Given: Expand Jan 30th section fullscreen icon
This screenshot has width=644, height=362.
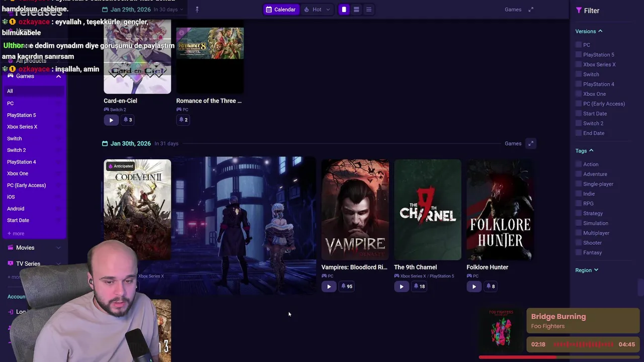Looking at the screenshot, I should (x=531, y=143).
